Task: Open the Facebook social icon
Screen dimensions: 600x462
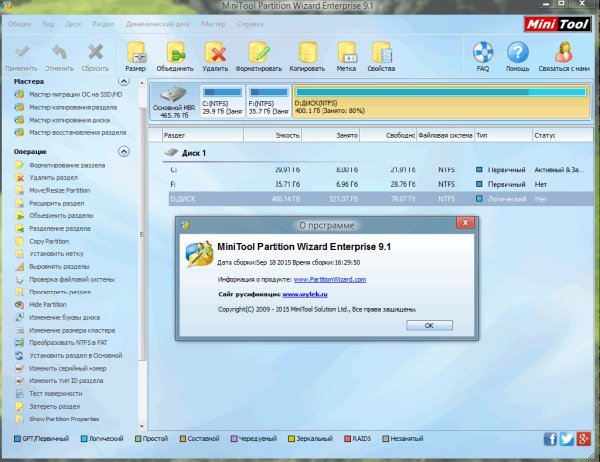Action: click(550, 439)
